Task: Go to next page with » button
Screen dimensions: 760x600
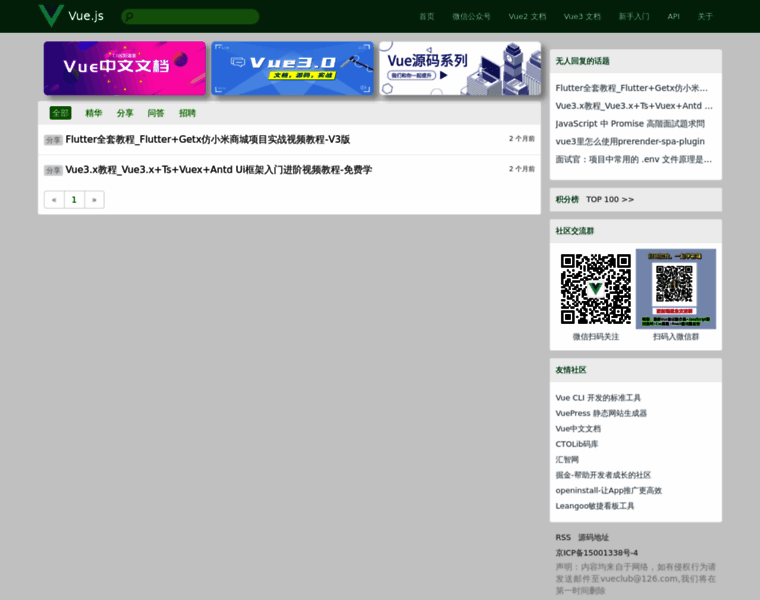Action: click(94, 200)
